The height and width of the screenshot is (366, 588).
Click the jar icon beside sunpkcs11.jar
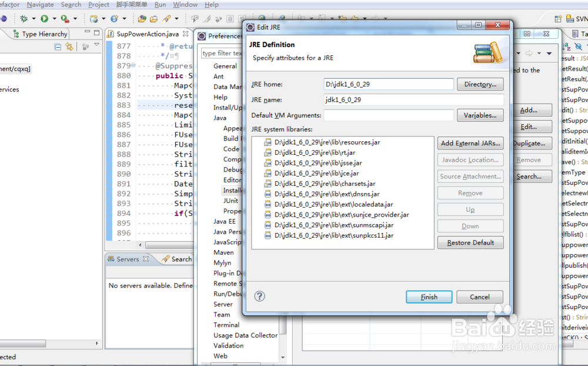268,235
